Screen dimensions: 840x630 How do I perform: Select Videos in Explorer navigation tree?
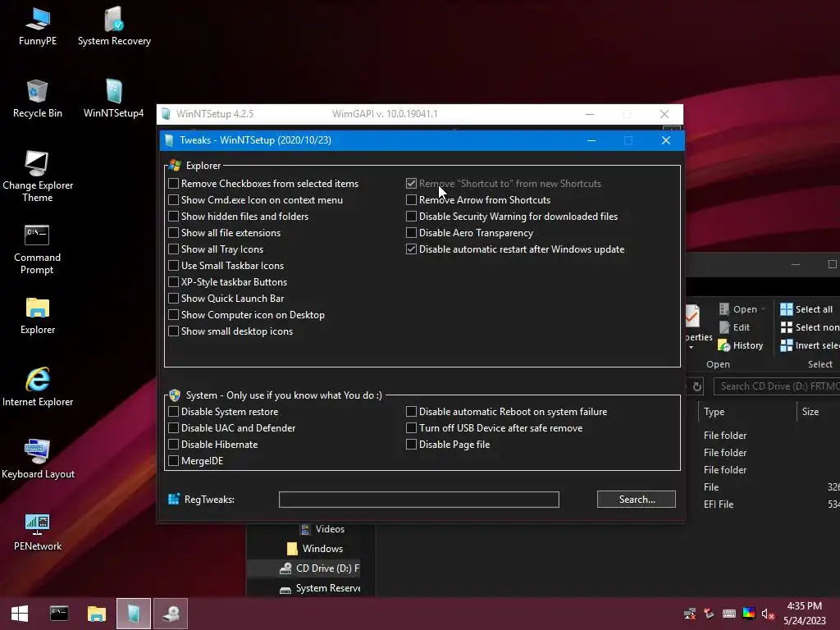click(x=322, y=529)
